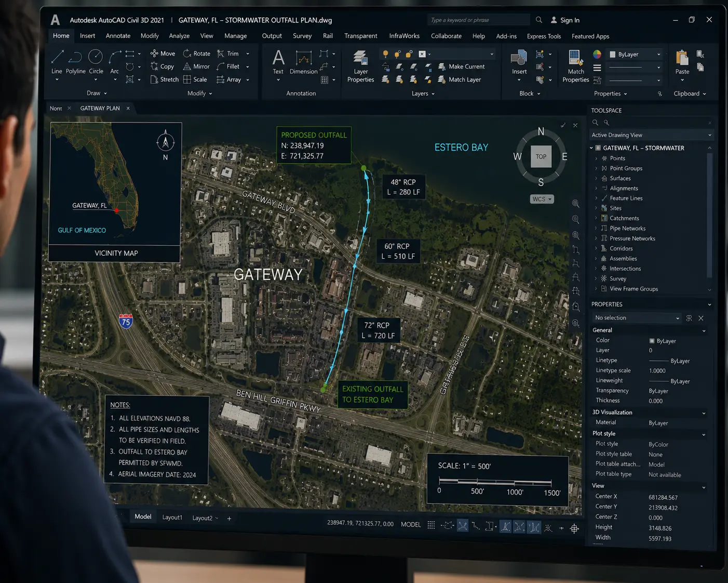This screenshot has height=583, width=728.
Task: Open Layer Properties manager
Action: pyautogui.click(x=360, y=65)
